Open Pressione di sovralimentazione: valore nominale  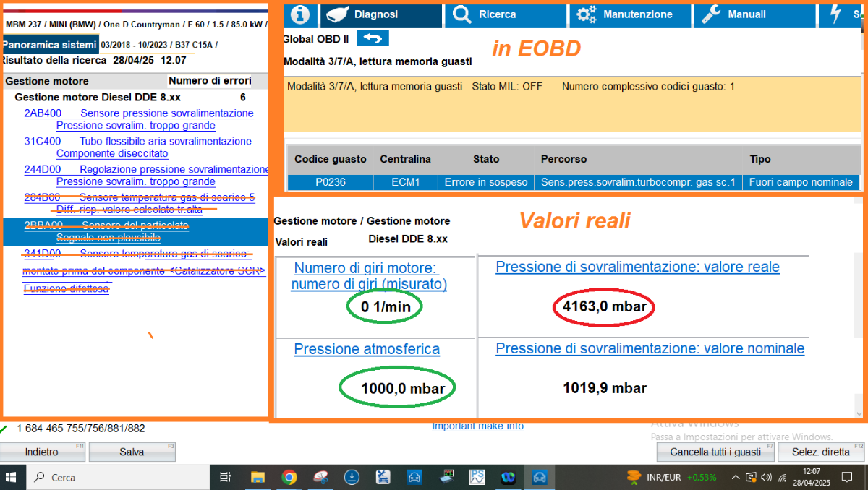(650, 348)
